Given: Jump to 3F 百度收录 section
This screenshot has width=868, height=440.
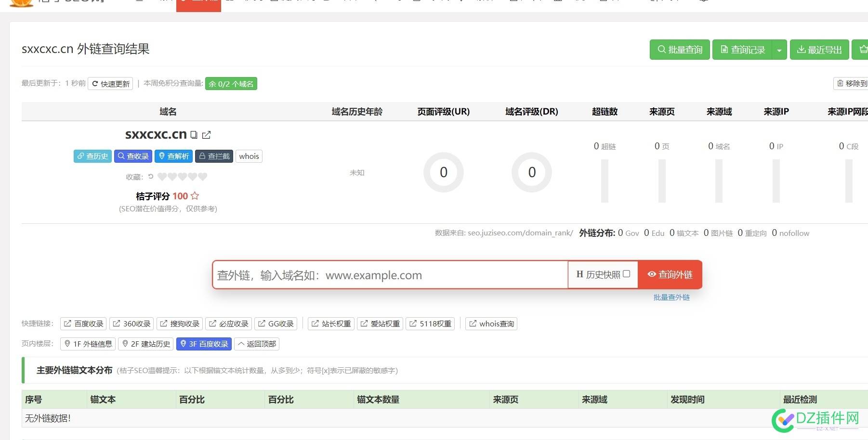Looking at the screenshot, I should pyautogui.click(x=204, y=344).
